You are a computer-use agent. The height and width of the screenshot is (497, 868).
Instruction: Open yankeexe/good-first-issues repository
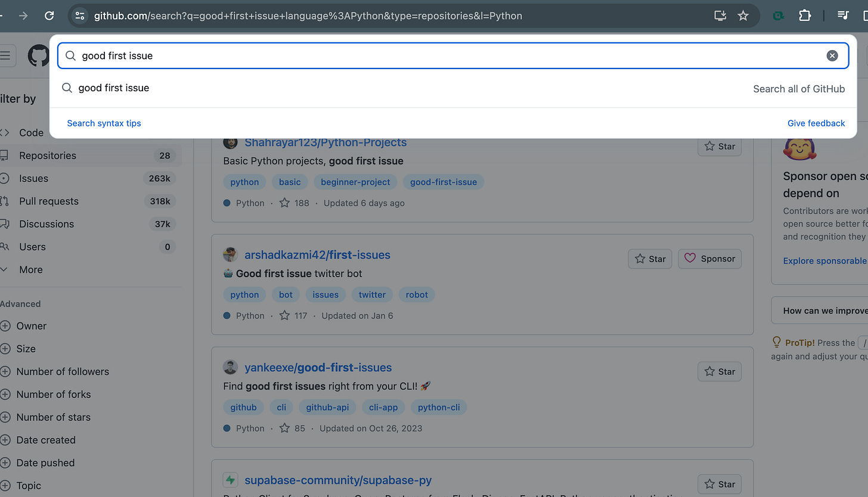click(x=318, y=368)
